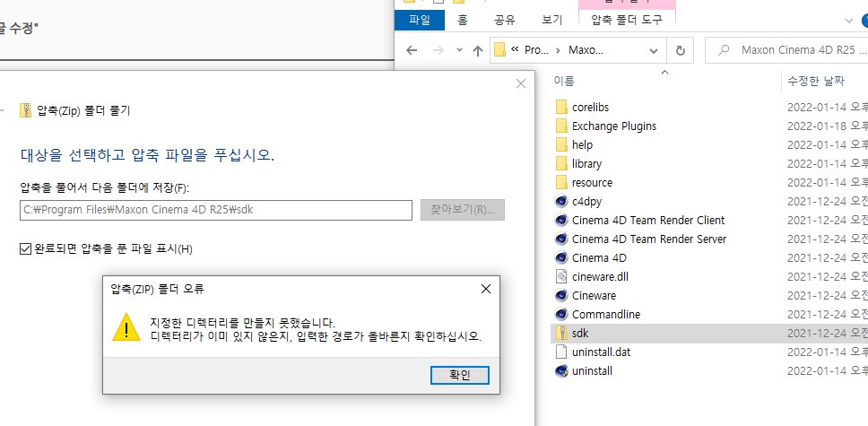Image resolution: width=868 pixels, height=426 pixels.
Task: Click the Cinema 4D application icon
Action: click(x=561, y=257)
